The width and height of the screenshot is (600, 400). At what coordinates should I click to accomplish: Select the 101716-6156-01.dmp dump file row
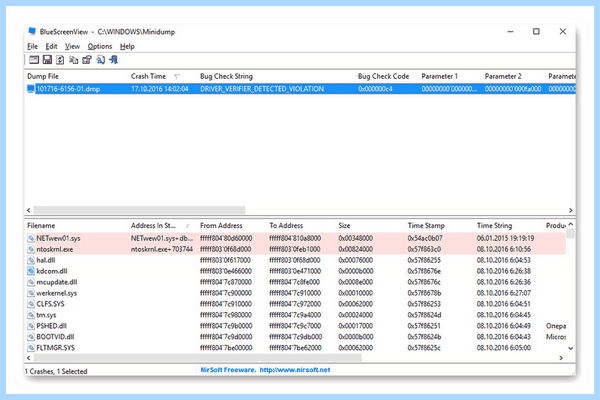[x=300, y=89]
